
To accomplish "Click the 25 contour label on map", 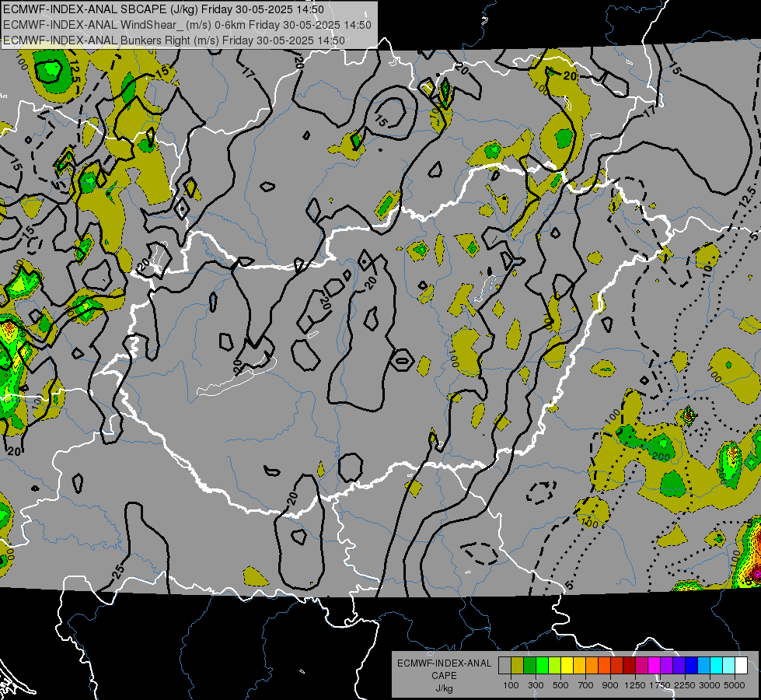I will tap(120, 571).
